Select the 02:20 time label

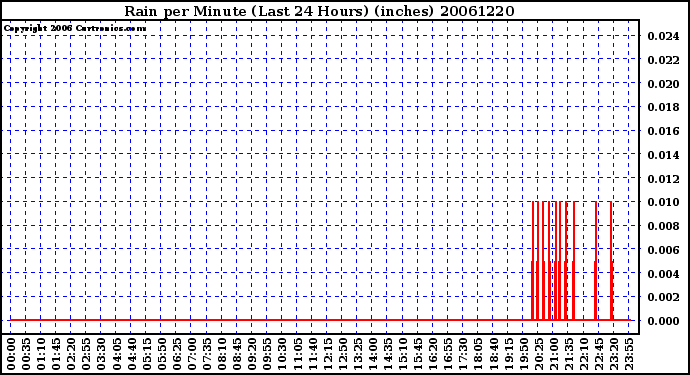point(71,354)
